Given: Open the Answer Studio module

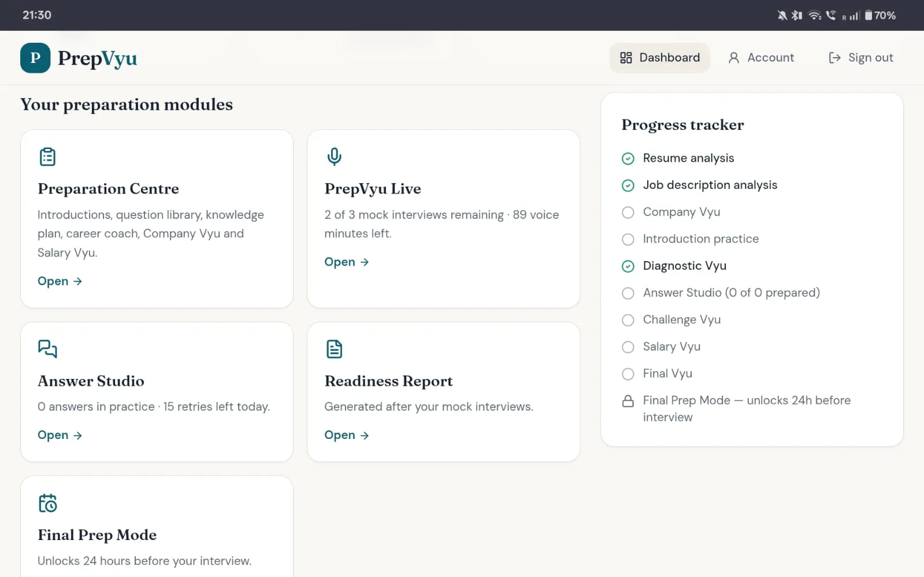Looking at the screenshot, I should tap(60, 435).
